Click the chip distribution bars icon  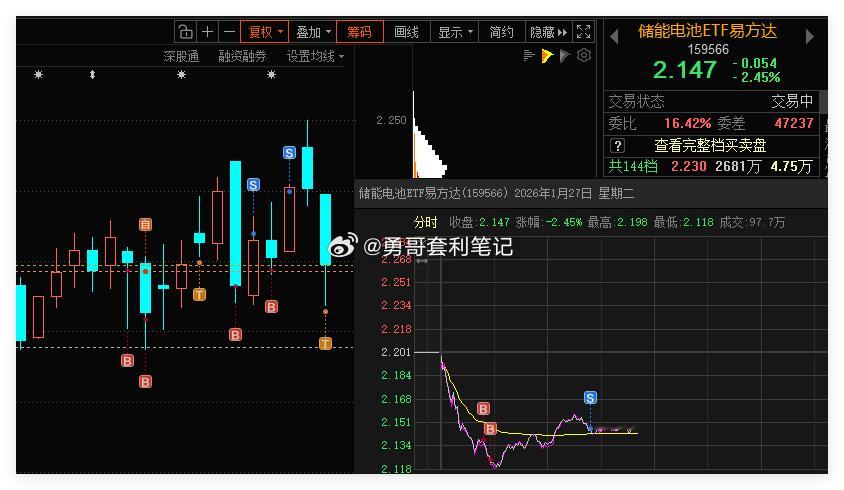tap(529, 55)
